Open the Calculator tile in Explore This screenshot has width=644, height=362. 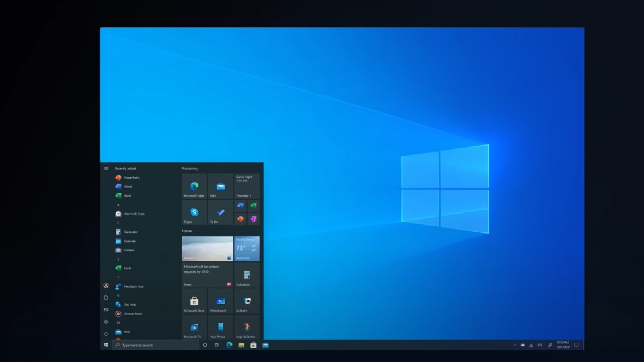pyautogui.click(x=247, y=275)
